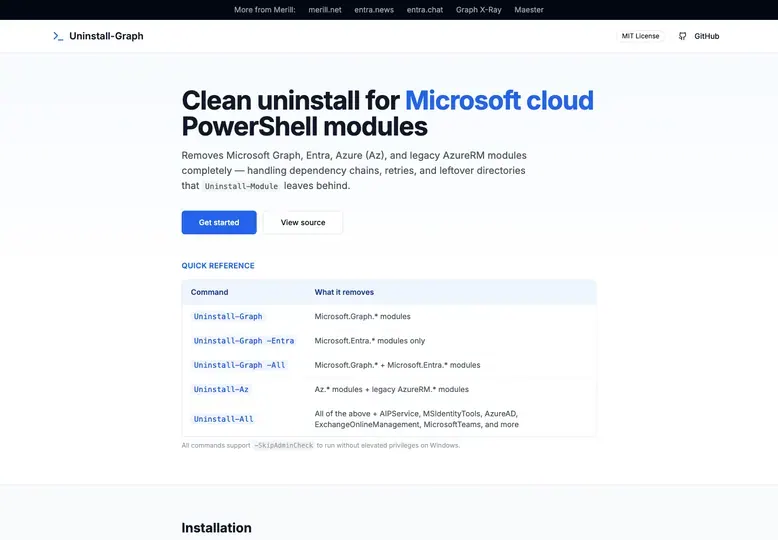This screenshot has height=540, width=778.
Task: Click the Installation section heading
Action: (216, 528)
